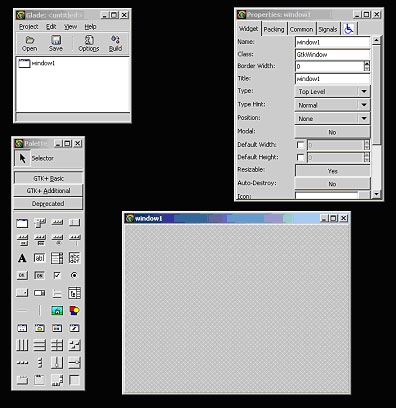Screen dimensions: 396x408
Task: Decrease Border Width with the down arrow
Action: tap(367, 69)
